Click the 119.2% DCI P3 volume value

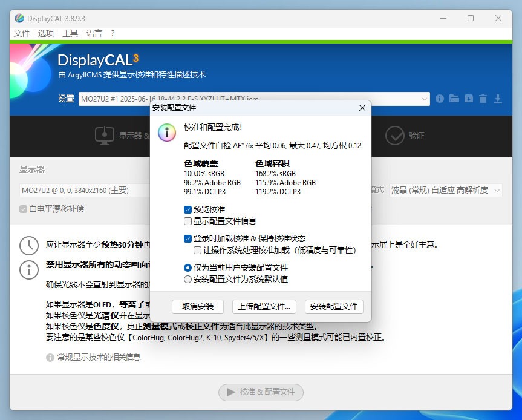(278, 191)
